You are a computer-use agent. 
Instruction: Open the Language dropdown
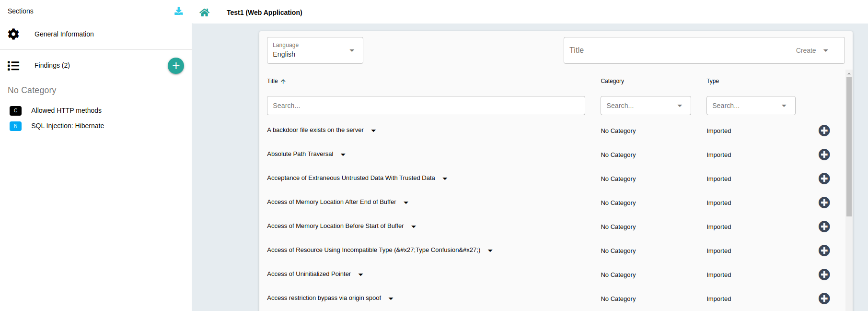[x=314, y=50]
